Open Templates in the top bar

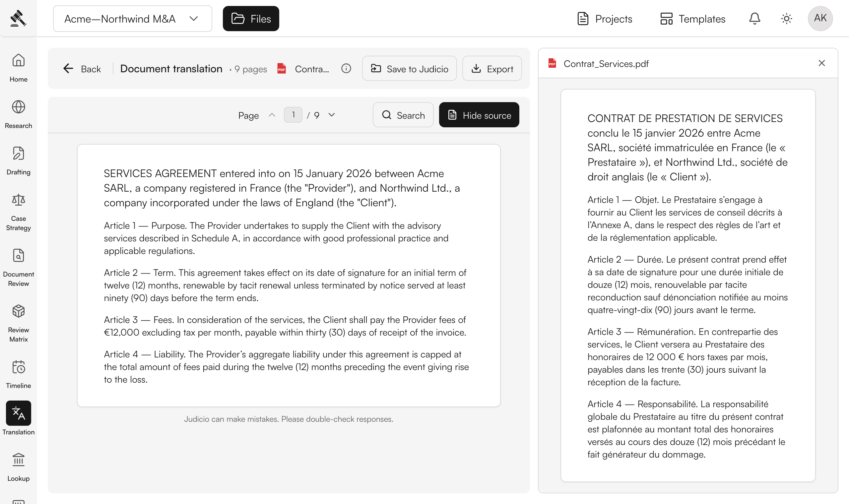click(x=692, y=19)
